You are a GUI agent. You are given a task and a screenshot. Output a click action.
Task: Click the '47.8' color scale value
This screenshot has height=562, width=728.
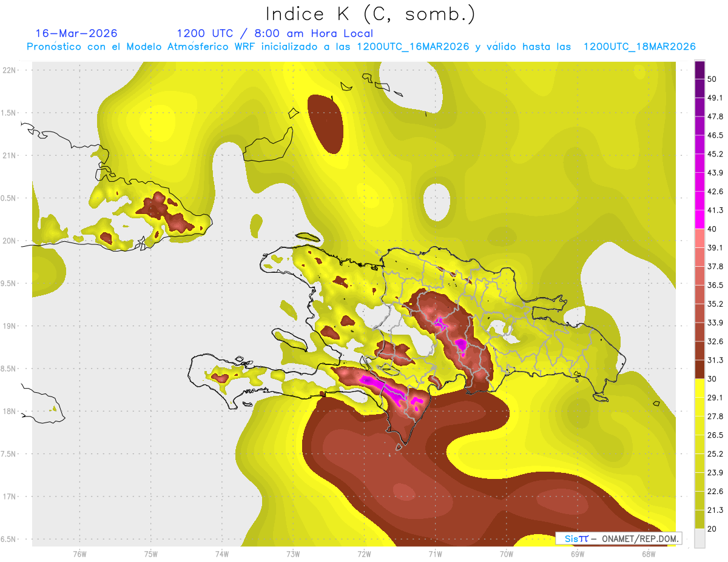(x=715, y=116)
